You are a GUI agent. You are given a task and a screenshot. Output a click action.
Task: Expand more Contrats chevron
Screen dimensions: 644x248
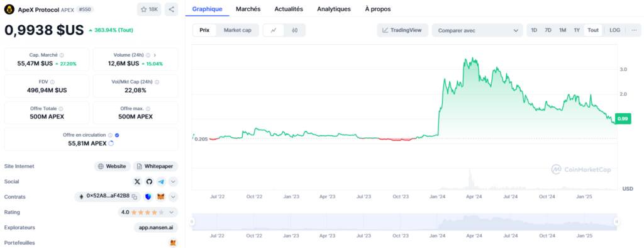click(174, 197)
